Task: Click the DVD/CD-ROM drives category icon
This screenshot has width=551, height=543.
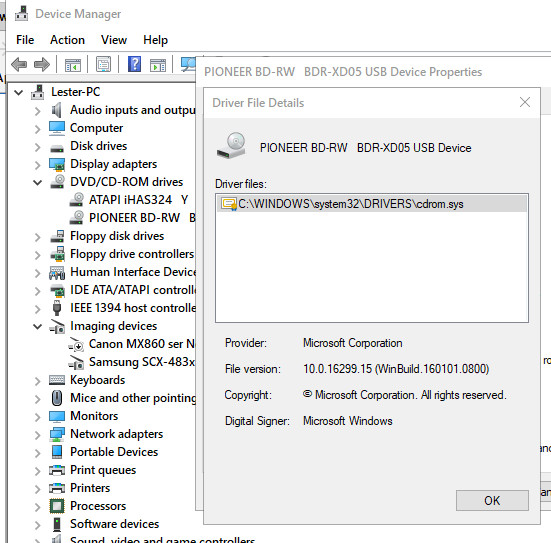Action: coord(57,182)
